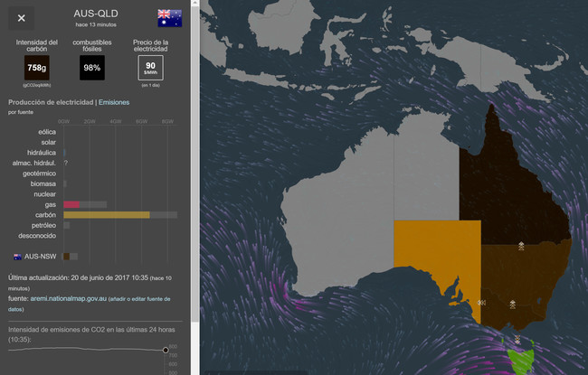The height and width of the screenshot is (375, 588).
Task: Click the gas production bar
Action: click(72, 204)
